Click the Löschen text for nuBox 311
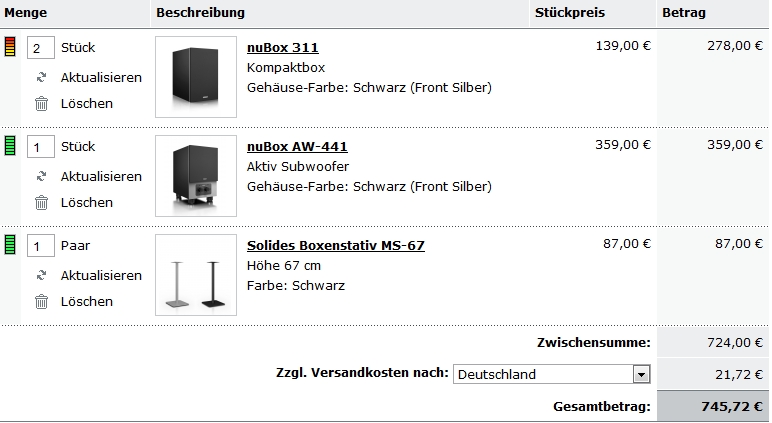The width and height of the screenshot is (772, 423). tap(87, 103)
